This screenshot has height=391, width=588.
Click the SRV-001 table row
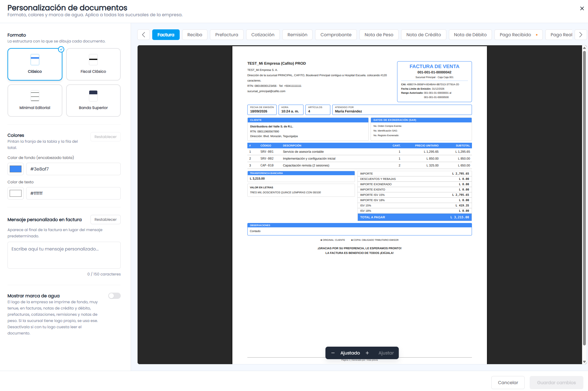(359, 152)
